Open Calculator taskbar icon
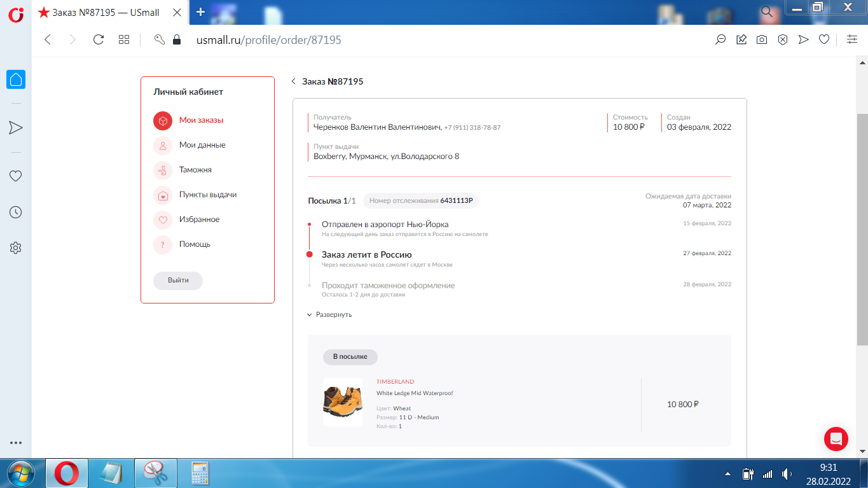 [x=201, y=473]
